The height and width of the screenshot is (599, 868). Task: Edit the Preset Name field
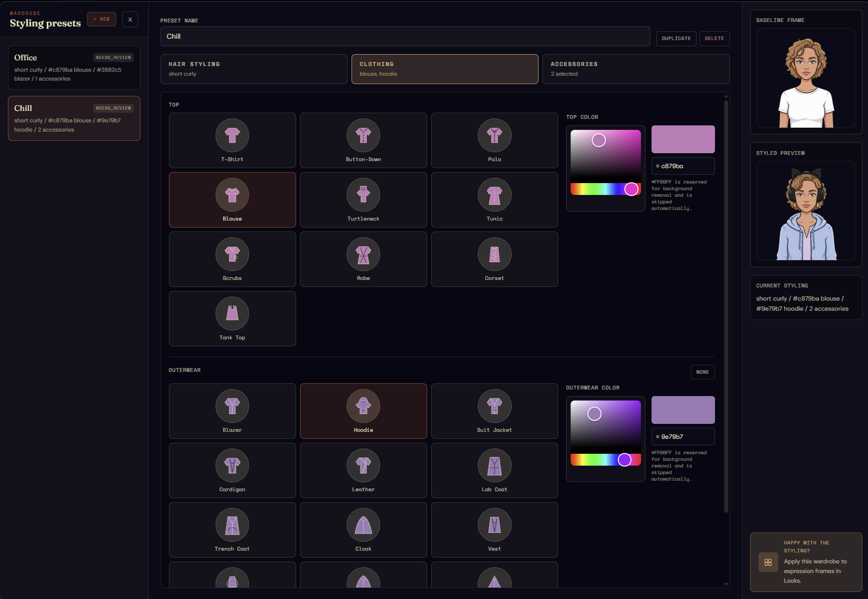click(405, 37)
